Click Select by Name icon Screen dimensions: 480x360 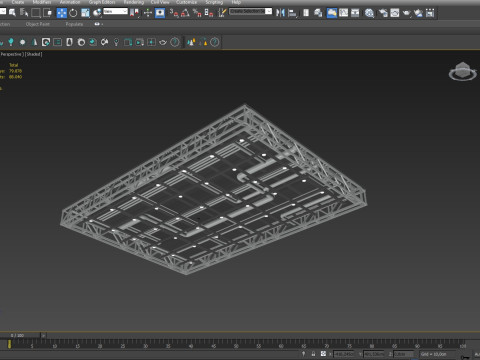[x=24, y=13]
